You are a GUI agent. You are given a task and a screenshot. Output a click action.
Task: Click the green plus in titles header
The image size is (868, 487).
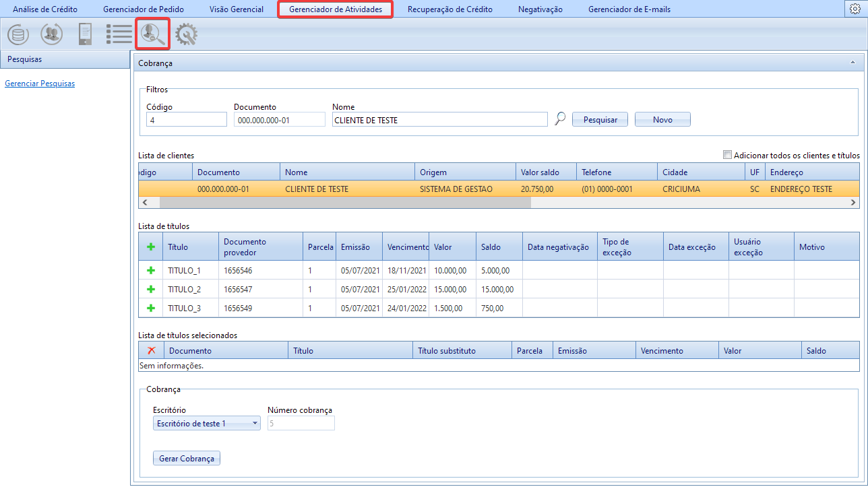pos(151,247)
